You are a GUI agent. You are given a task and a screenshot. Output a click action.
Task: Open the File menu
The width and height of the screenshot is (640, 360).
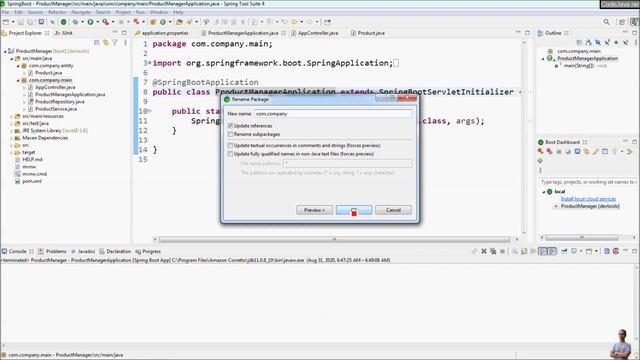tap(5, 12)
